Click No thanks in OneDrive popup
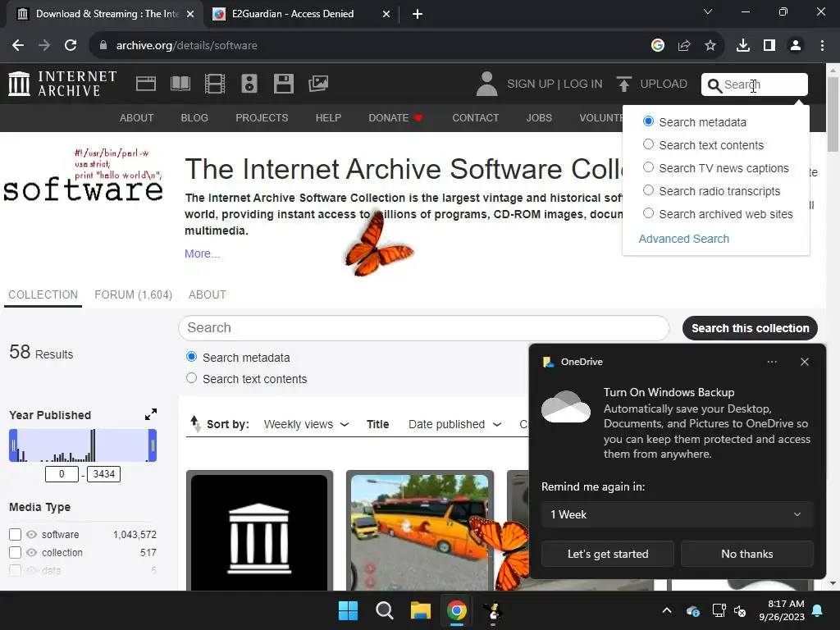Image resolution: width=840 pixels, height=630 pixels. 746,554
